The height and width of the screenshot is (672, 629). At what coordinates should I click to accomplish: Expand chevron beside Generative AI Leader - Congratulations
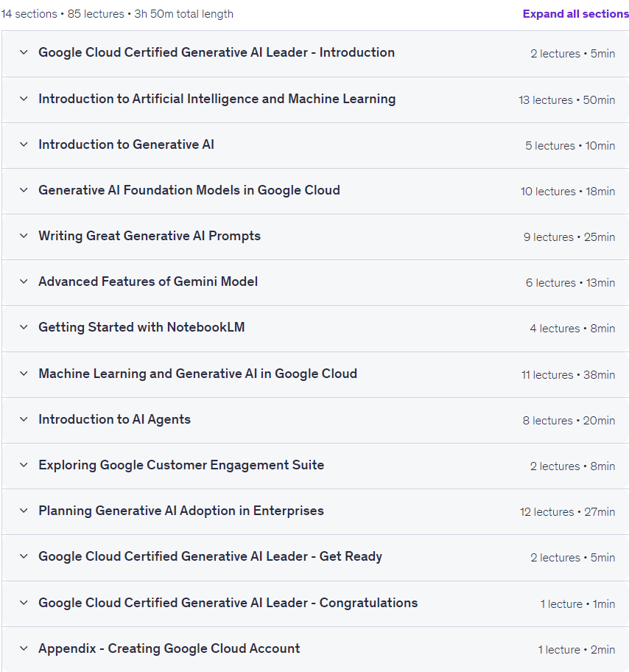[24, 603]
